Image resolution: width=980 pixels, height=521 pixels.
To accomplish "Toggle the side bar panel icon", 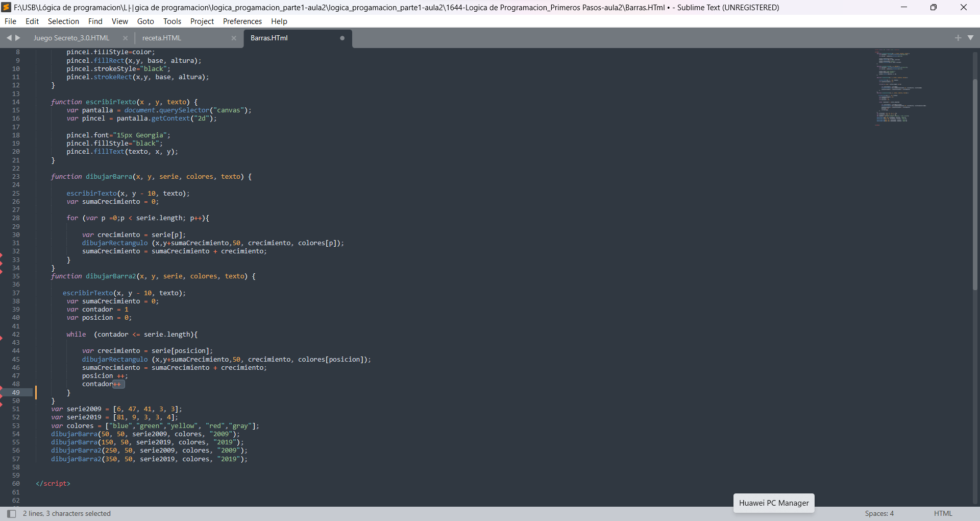I will pyautogui.click(x=11, y=514).
